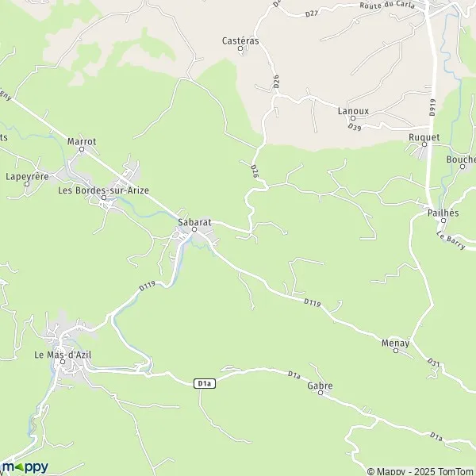Click the Route du Carla label
This screenshot has width=476, height=476.
coord(387,6)
